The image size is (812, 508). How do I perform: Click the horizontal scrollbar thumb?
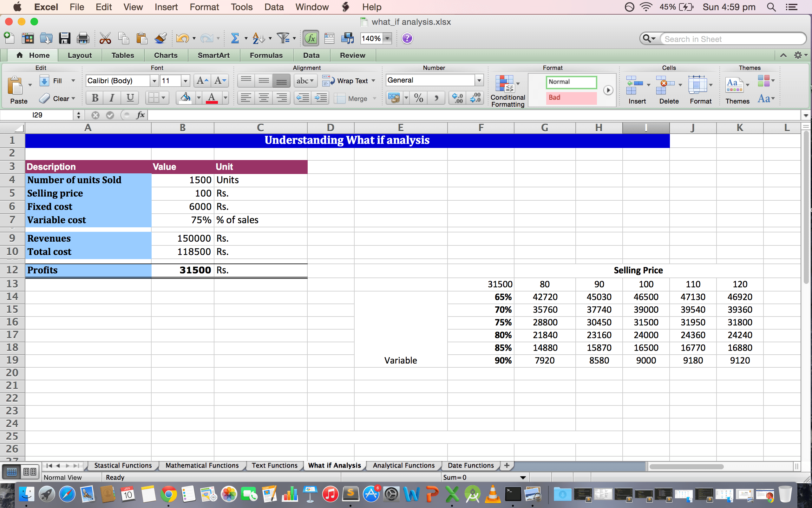click(686, 466)
